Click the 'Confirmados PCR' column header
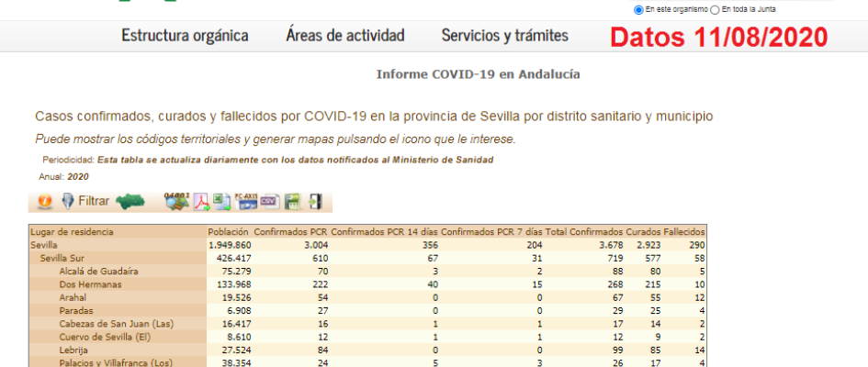Screen dimensions: 868x367 point(291,232)
